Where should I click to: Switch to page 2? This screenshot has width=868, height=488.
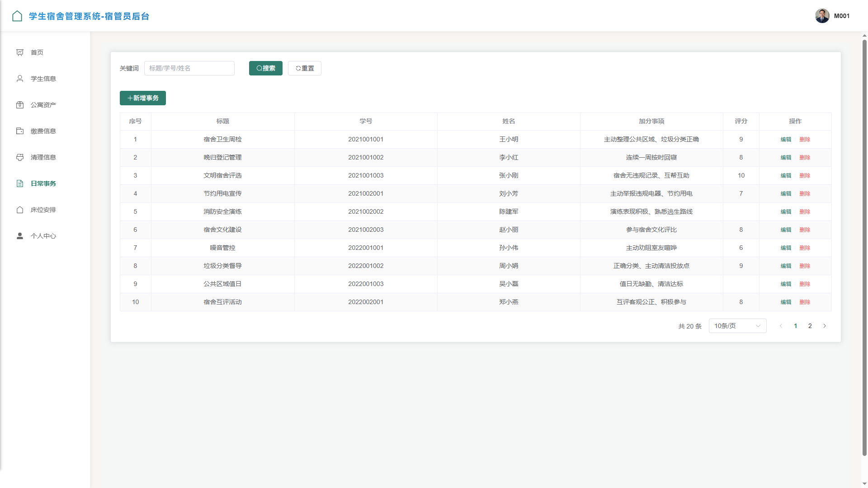(x=810, y=326)
